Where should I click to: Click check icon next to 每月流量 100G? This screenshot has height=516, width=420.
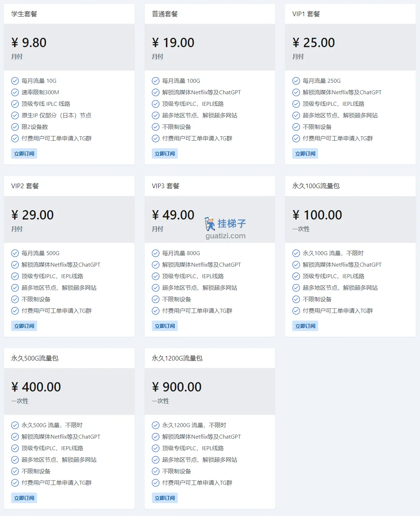click(155, 81)
